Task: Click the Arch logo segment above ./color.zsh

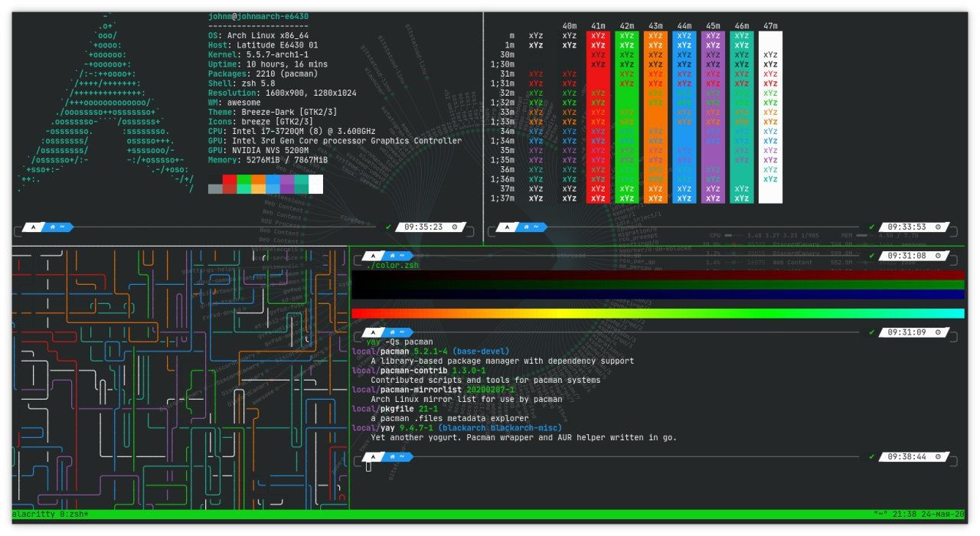Action: coord(373,256)
